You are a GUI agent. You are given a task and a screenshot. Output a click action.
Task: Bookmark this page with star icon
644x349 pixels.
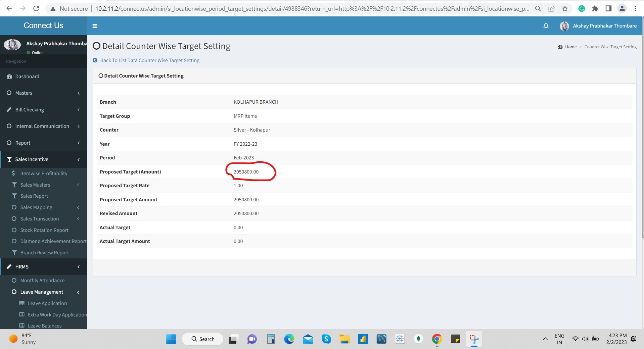pyautogui.click(x=565, y=9)
